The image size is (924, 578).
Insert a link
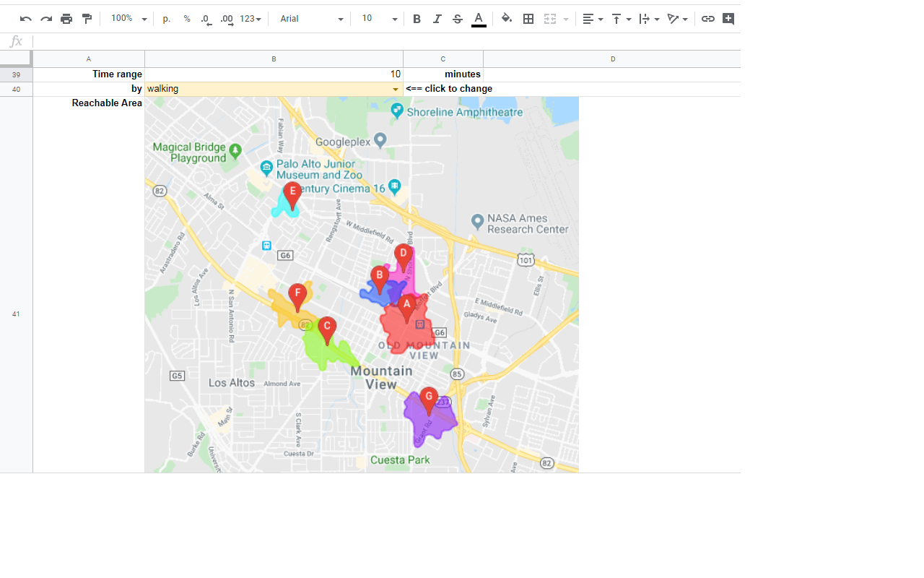coord(708,19)
